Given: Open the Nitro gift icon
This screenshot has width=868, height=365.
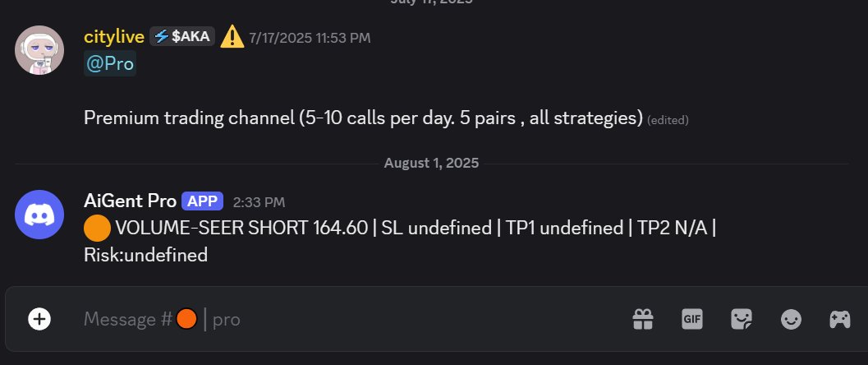Looking at the screenshot, I should [642, 319].
